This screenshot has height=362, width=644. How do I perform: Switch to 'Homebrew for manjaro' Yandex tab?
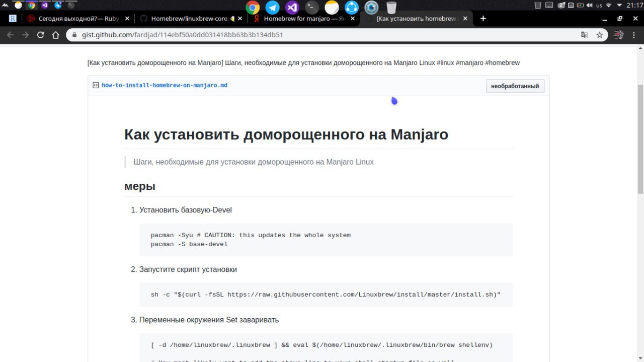[303, 19]
